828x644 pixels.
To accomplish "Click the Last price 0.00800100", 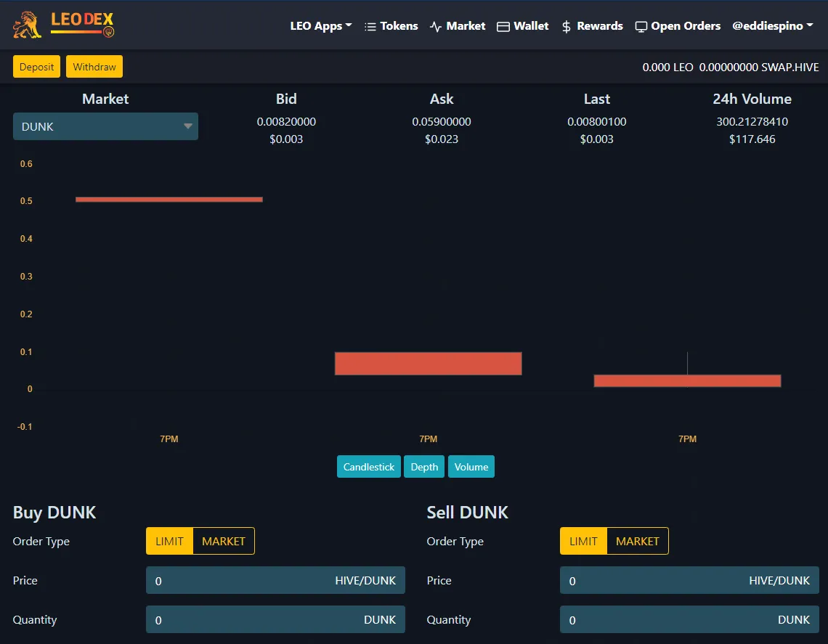I will pos(597,121).
